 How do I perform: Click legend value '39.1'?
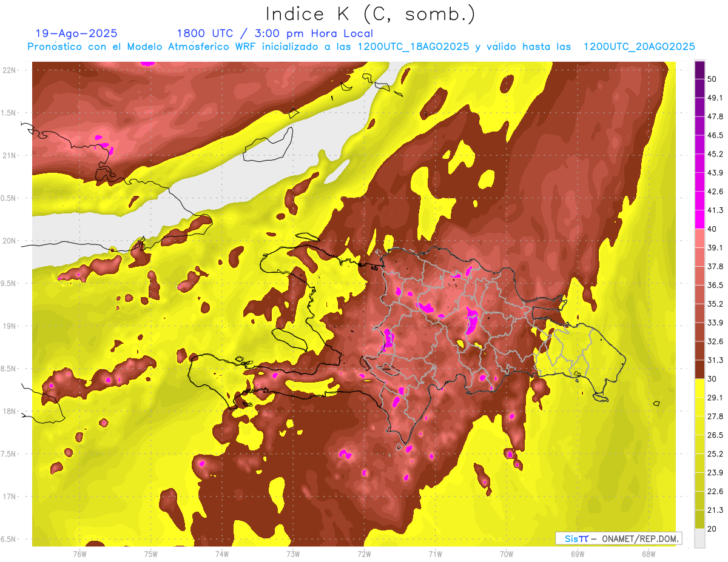(x=715, y=247)
